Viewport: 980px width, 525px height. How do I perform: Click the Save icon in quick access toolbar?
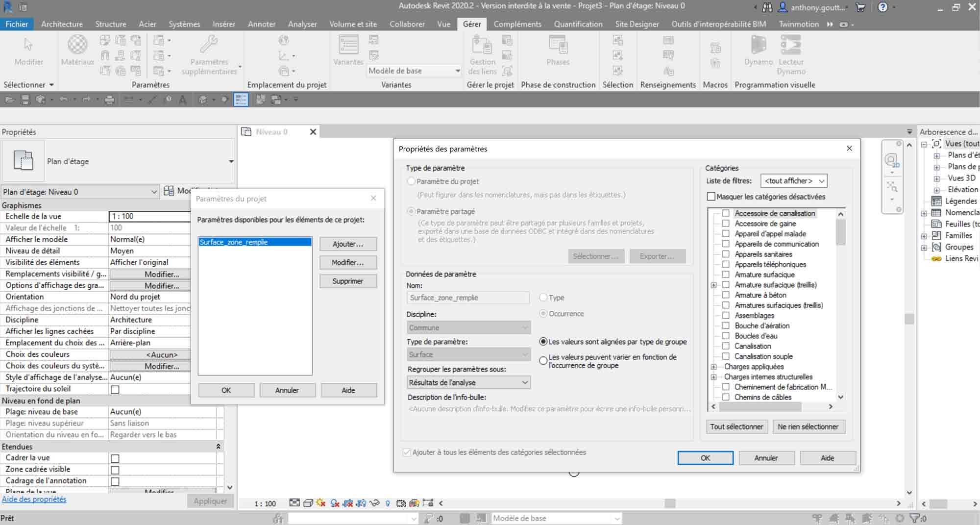pyautogui.click(x=25, y=100)
